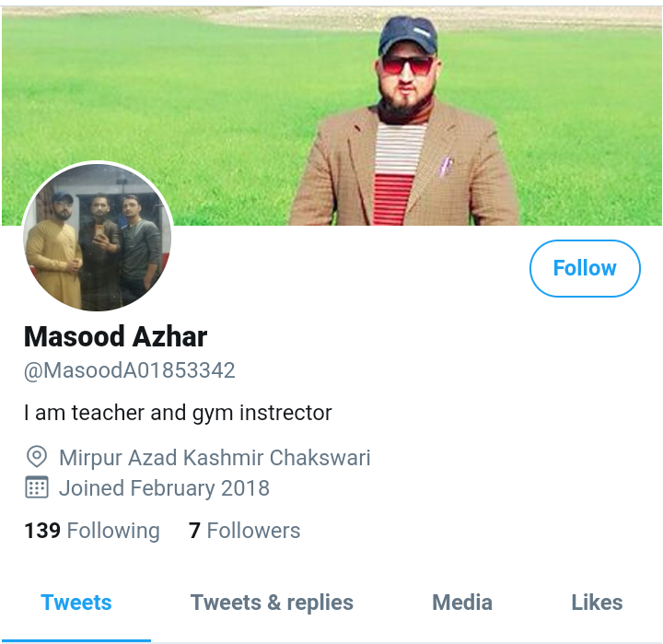663x644 pixels.
Task: Click the location pin icon
Action: (x=37, y=457)
